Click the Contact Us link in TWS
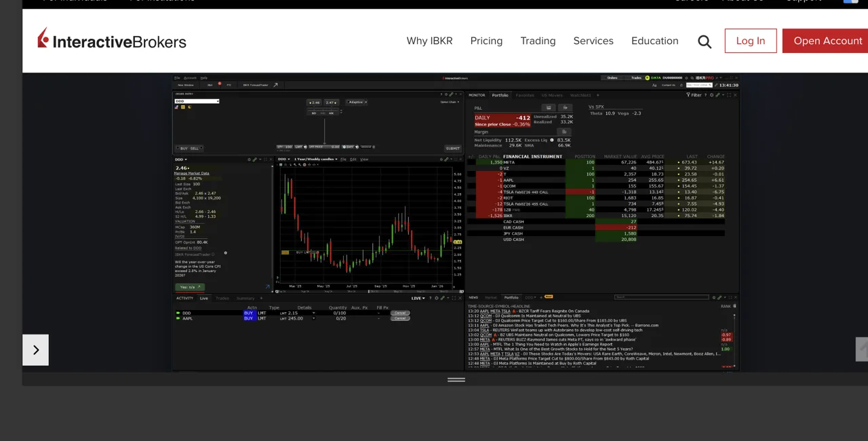The image size is (868, 441). coord(669,85)
